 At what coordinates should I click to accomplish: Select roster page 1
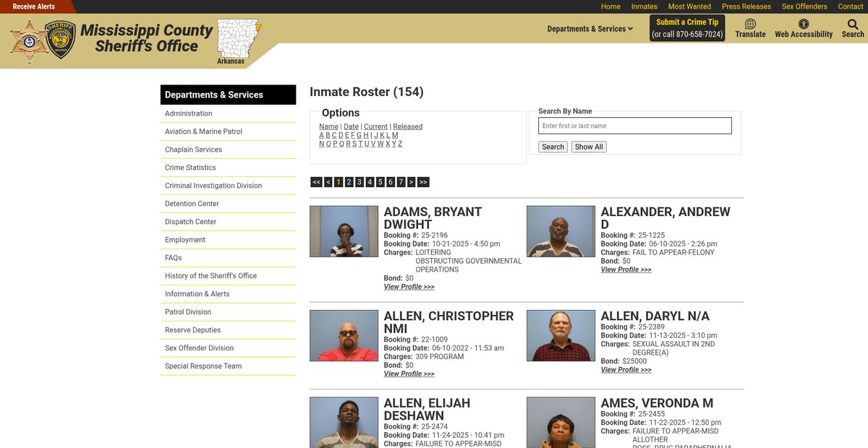coord(339,182)
